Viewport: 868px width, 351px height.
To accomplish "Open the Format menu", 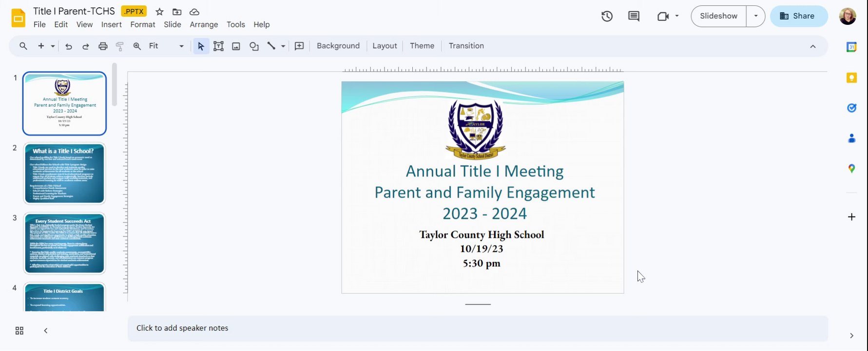I will pos(143,24).
